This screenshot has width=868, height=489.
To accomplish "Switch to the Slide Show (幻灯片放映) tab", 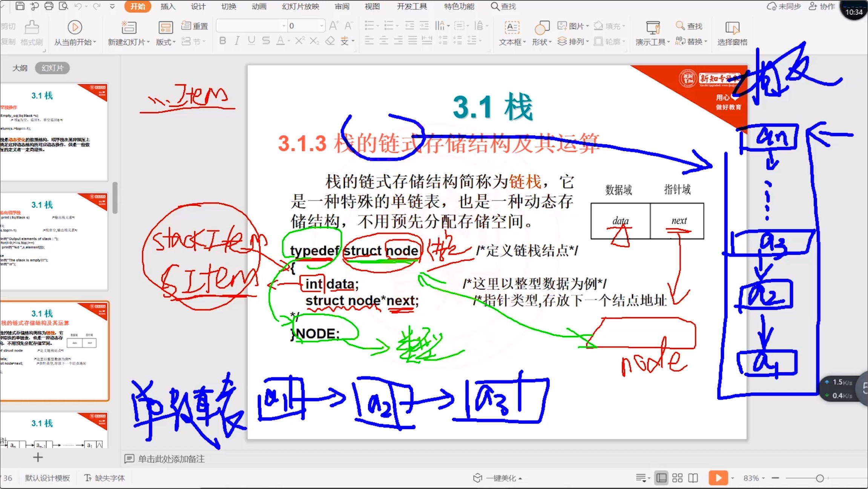I will click(301, 6).
